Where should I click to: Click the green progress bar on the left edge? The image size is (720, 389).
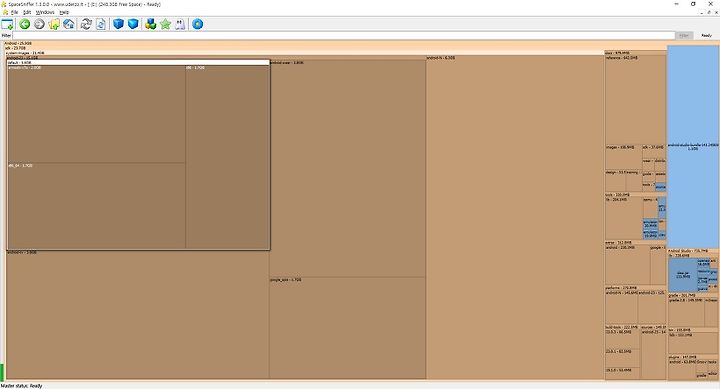pos(2,372)
